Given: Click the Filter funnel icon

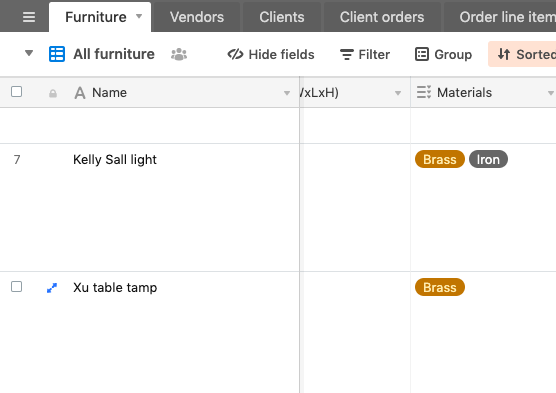Looking at the screenshot, I should pyautogui.click(x=346, y=55).
